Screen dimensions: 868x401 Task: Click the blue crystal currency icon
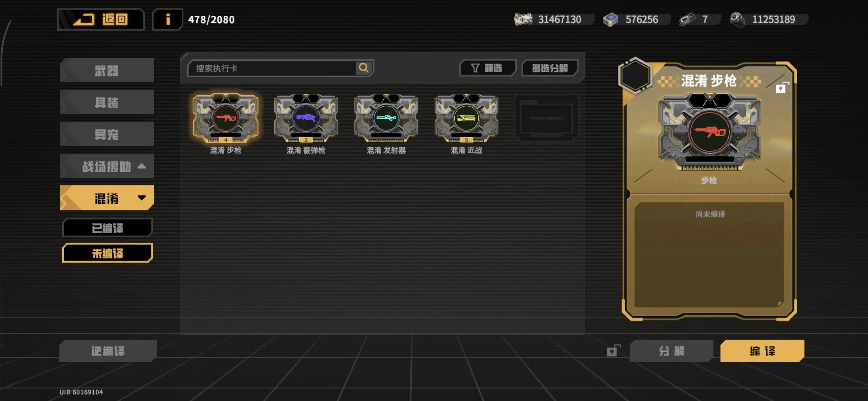pos(610,19)
